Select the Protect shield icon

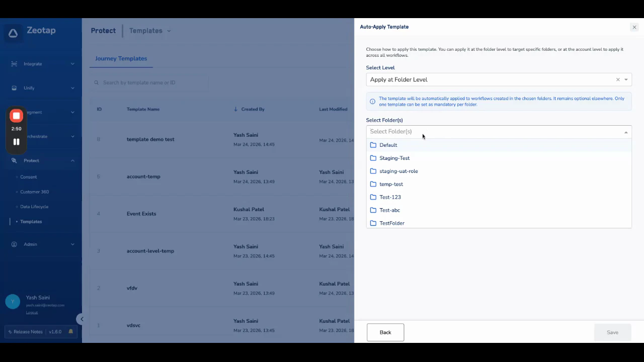tap(14, 160)
